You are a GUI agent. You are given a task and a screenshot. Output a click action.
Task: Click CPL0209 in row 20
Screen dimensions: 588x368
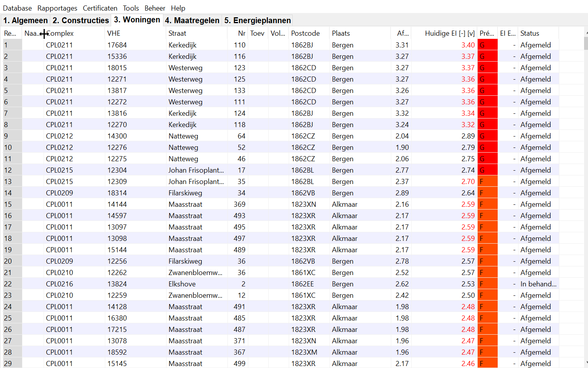click(59, 261)
